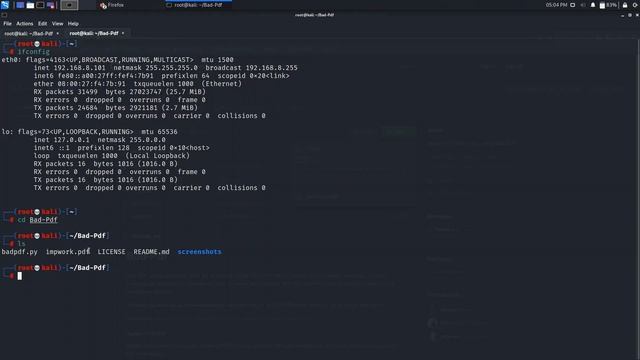Click the battery 83% indicator

tap(608, 5)
